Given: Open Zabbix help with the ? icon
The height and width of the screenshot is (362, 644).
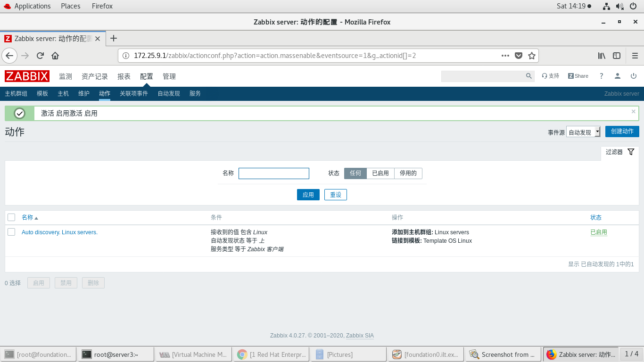Looking at the screenshot, I should (601, 76).
